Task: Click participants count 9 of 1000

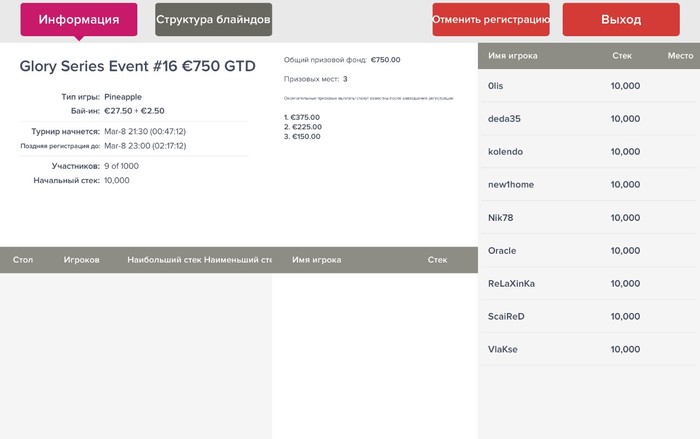Action: pos(121,166)
